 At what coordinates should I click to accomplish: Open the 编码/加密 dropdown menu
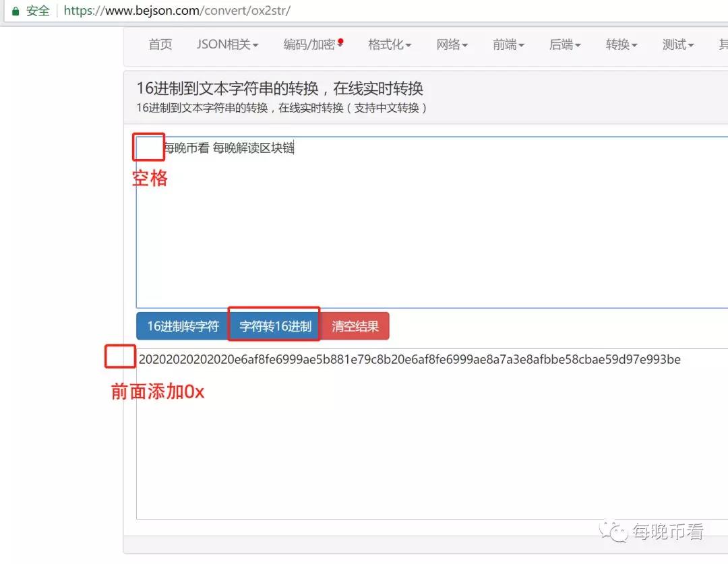click(313, 44)
